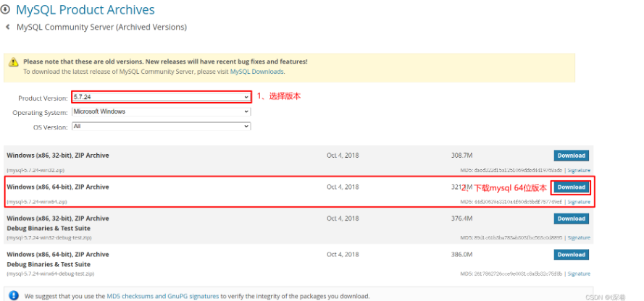Click the 386.0M file size

coord(461,255)
